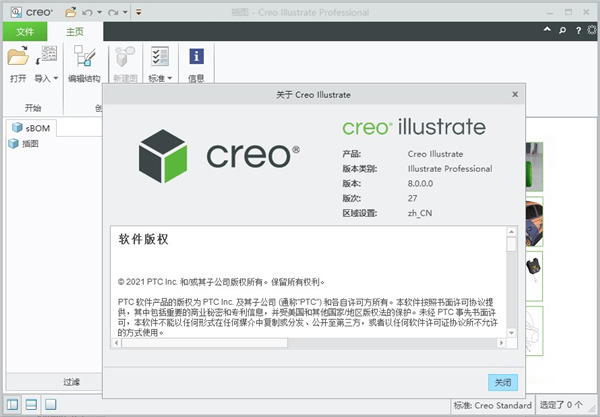This screenshot has height=417, width=600.
Task: Expand the 导入 import dropdown
Action: coord(47,78)
